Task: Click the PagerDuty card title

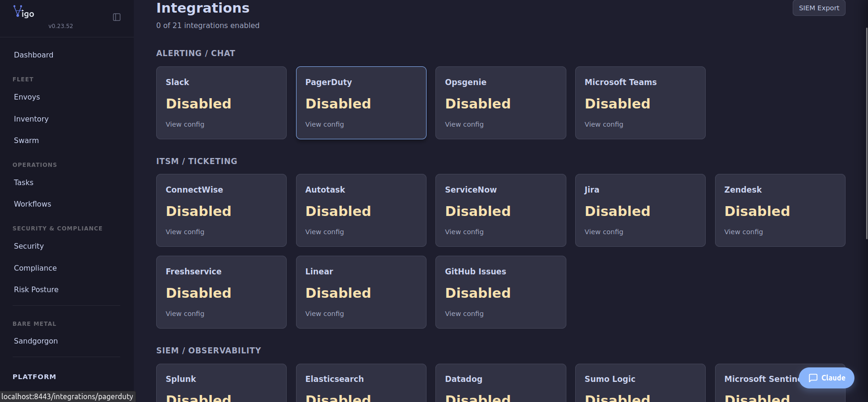Action: tap(328, 82)
